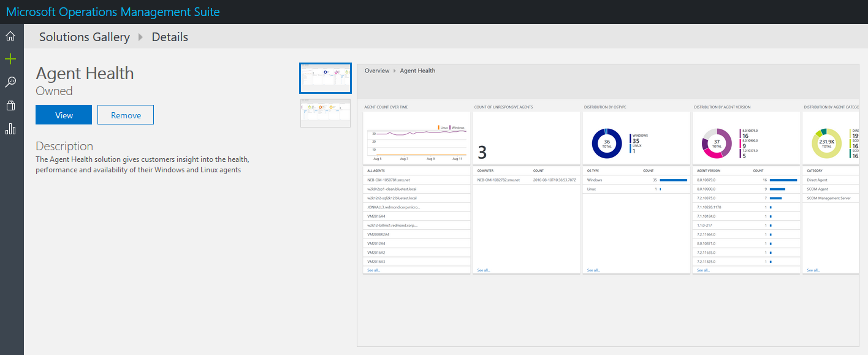The width and height of the screenshot is (868, 355).
Task: Click the NEB-OM-1082782.smx.net unresponsive computer
Action: [527, 180]
